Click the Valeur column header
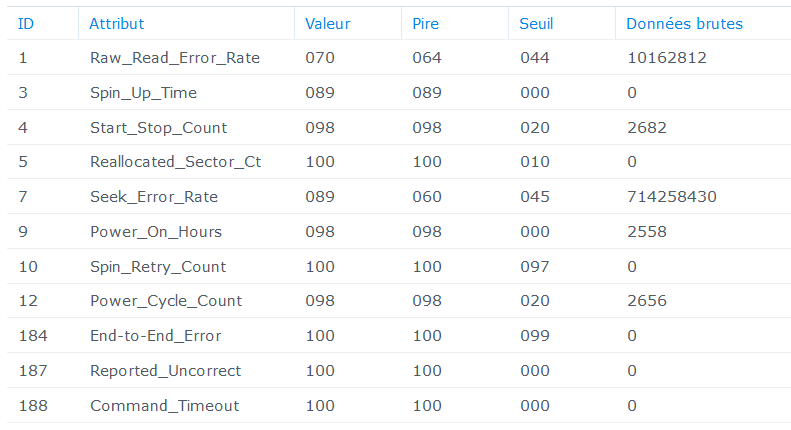The height and width of the screenshot is (430, 791). coord(348,24)
